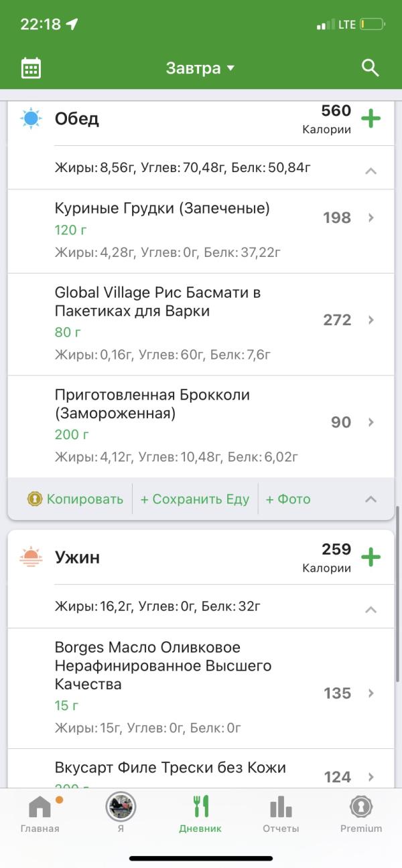Tap the Фото add photo button
Screen dimensions: 402x868
[x=288, y=499]
